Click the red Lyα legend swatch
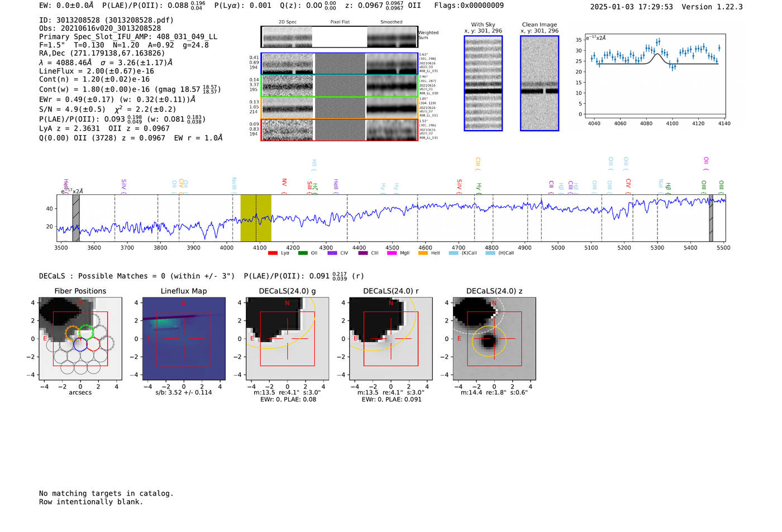Viewport: 782px width, 532px height. pyautogui.click(x=273, y=253)
